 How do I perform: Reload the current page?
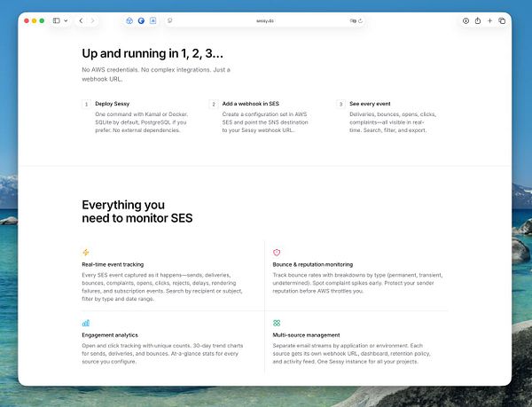click(x=360, y=20)
